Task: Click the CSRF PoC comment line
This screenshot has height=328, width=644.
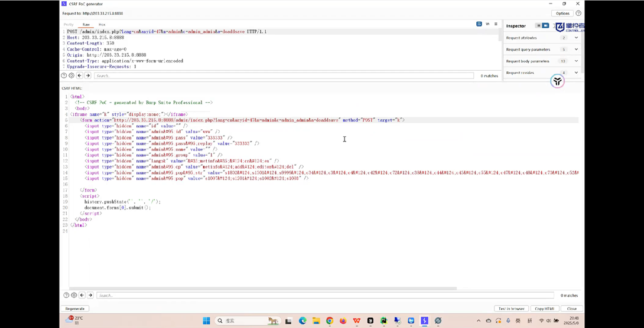Action: 144,103
